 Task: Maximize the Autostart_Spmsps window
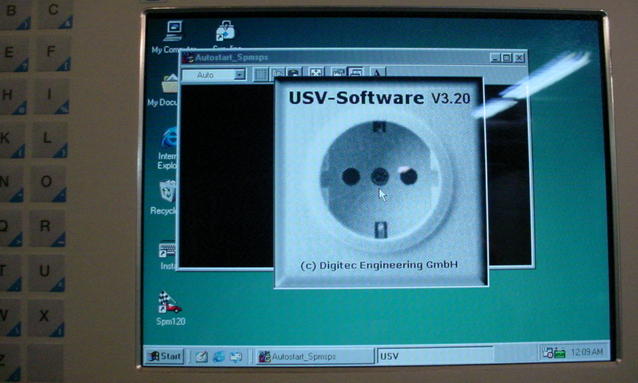coord(507,58)
